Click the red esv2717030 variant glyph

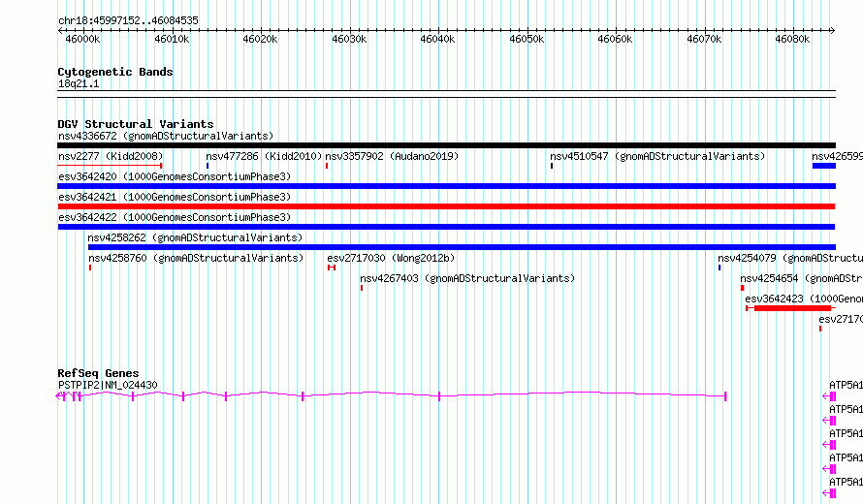(x=332, y=268)
